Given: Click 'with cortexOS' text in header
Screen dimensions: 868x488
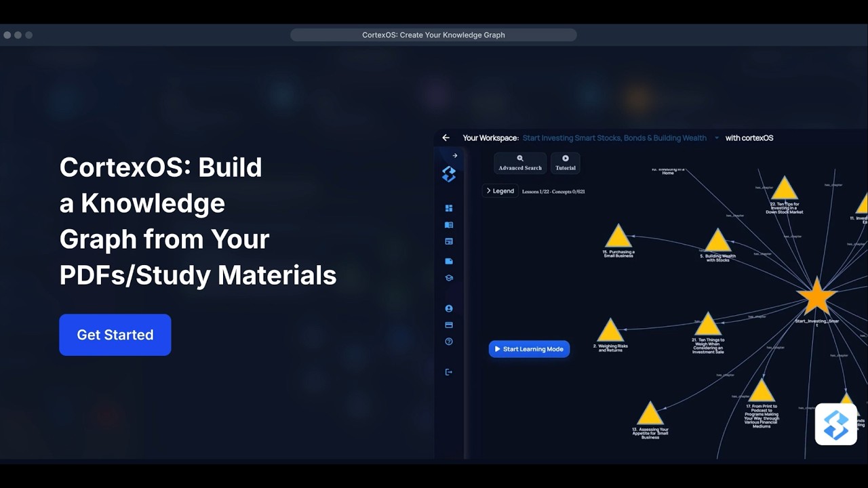Looking at the screenshot, I should point(749,138).
